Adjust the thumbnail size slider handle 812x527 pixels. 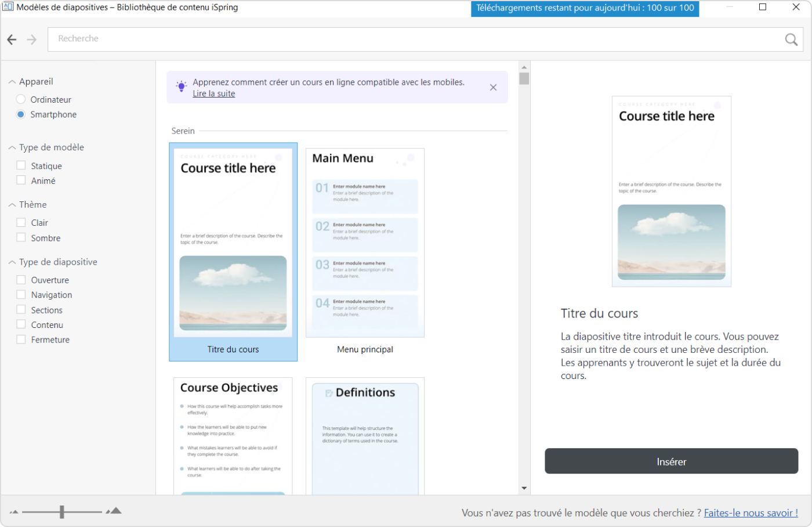pyautogui.click(x=62, y=512)
